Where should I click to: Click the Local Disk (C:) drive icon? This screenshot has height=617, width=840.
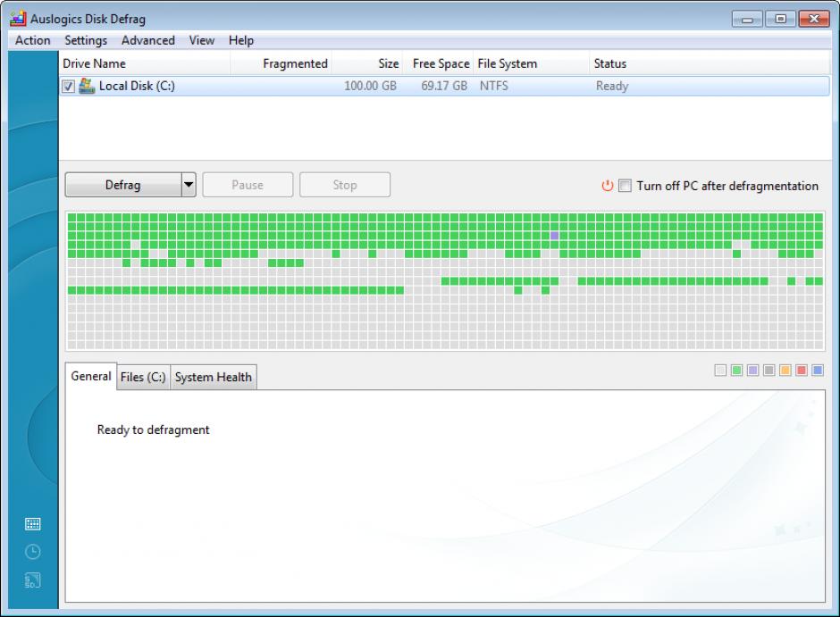87,86
